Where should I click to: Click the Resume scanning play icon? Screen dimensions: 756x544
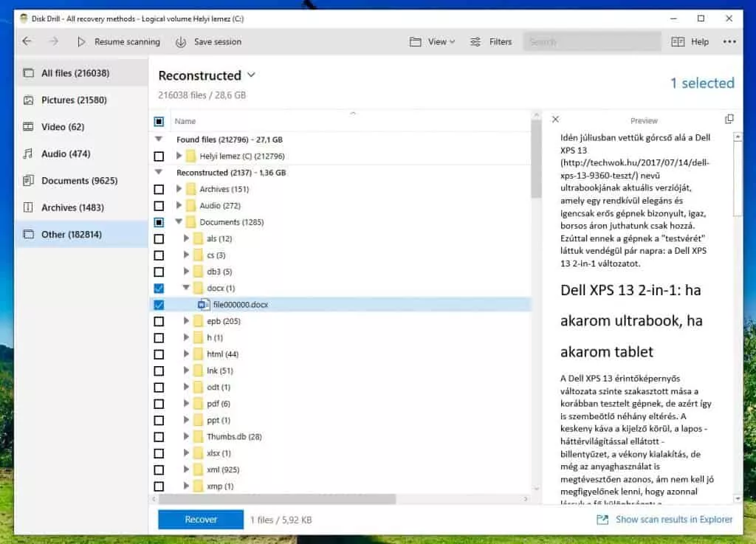81,42
